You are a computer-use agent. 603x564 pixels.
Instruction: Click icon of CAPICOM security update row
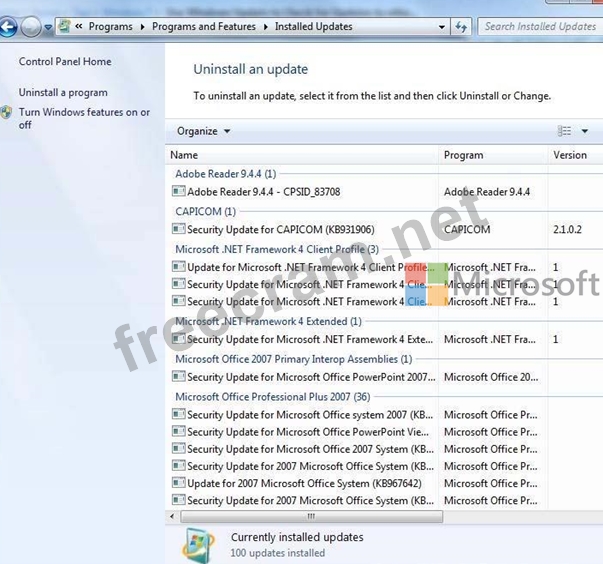(178, 229)
